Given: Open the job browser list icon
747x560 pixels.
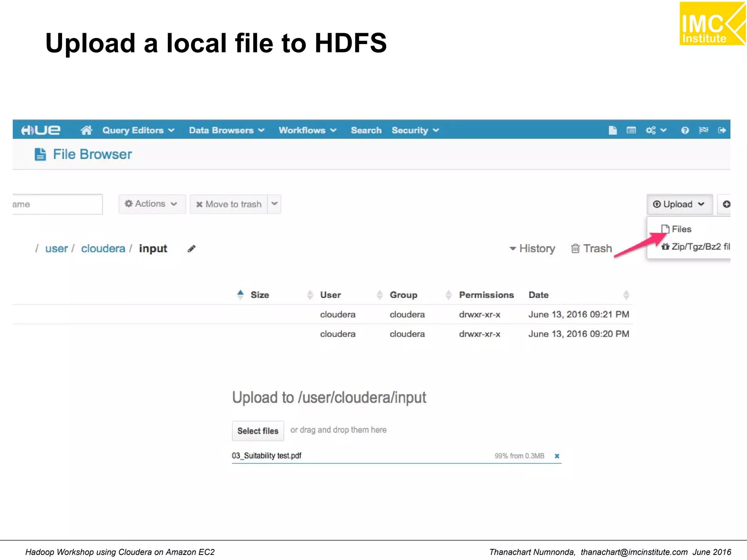Looking at the screenshot, I should coord(631,130).
